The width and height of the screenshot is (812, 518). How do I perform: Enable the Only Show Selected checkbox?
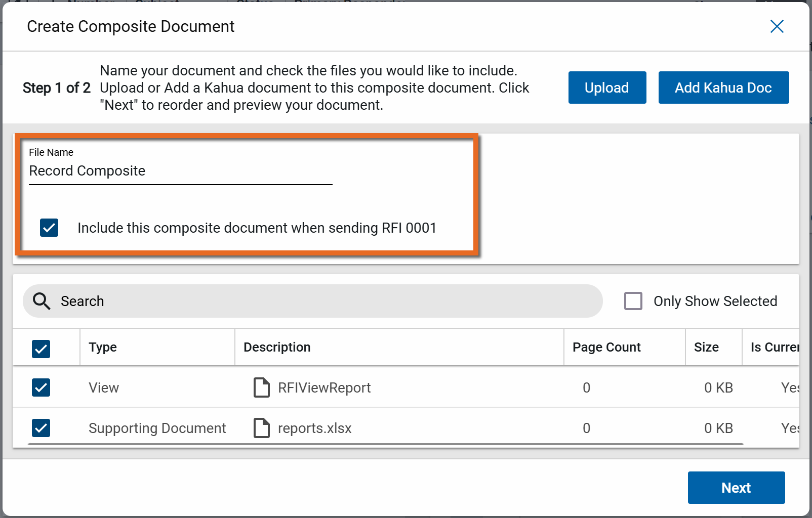tap(633, 301)
